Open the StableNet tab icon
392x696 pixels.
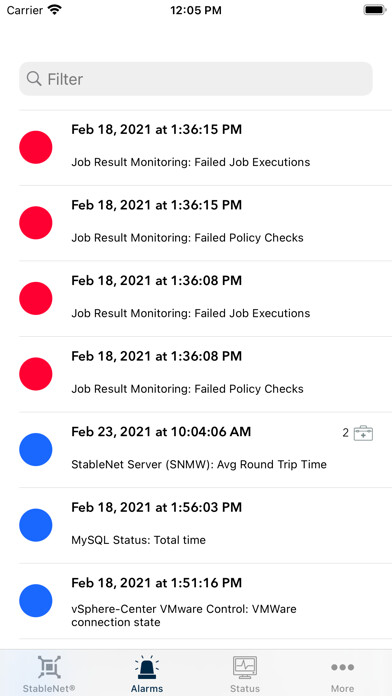pos(49,667)
